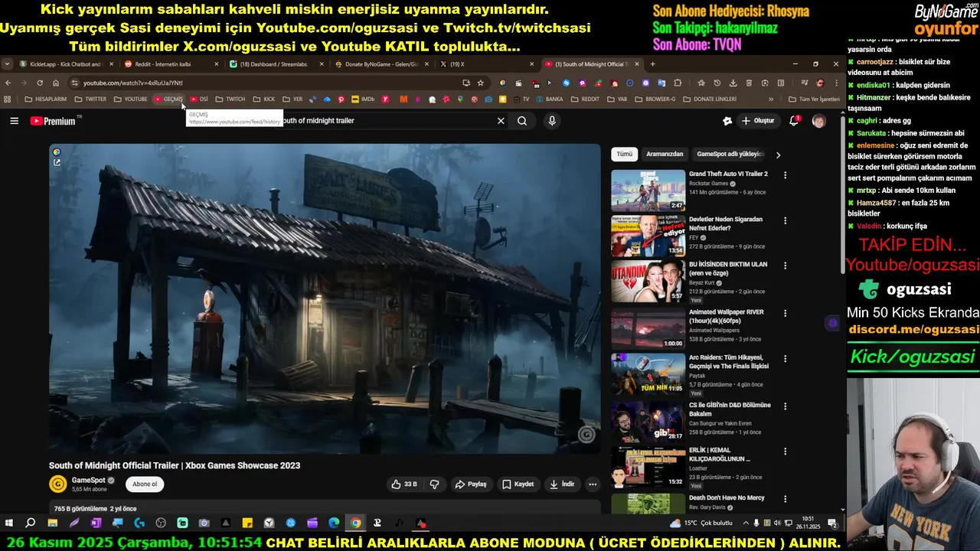Viewport: 980px width, 551px height.
Task: Open a new browser tab with plus
Action: coord(652,64)
